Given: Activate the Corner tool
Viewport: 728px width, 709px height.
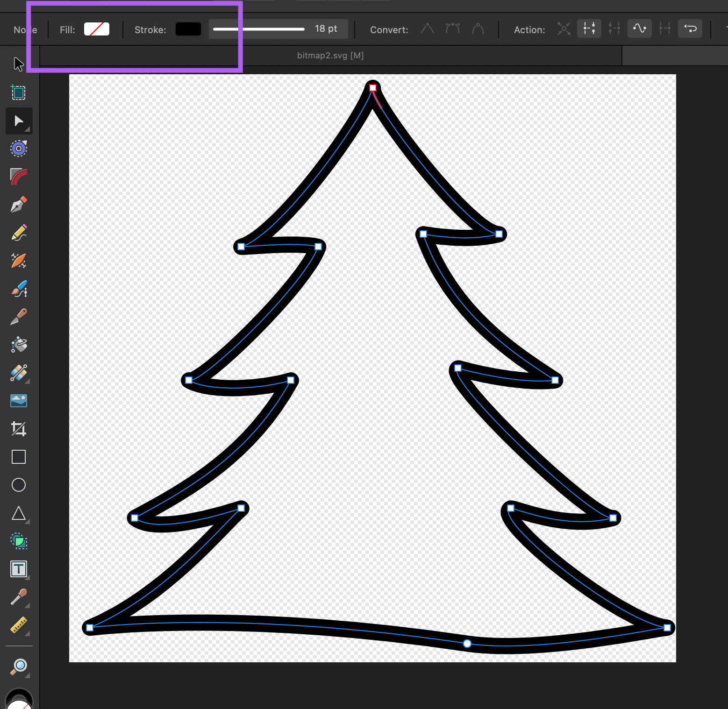Looking at the screenshot, I should tap(19, 176).
